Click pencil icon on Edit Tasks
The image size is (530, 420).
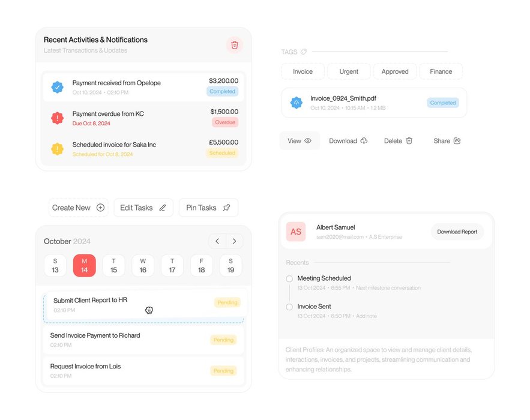163,208
